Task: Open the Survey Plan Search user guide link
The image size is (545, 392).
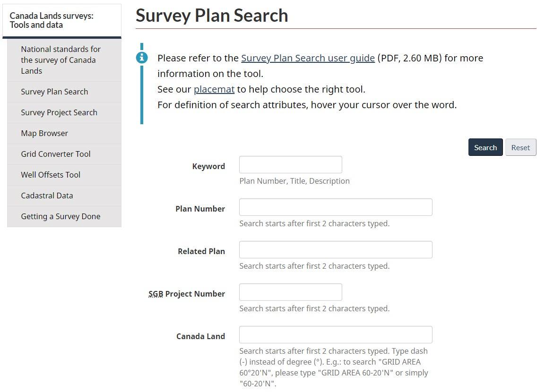Action: [308, 58]
